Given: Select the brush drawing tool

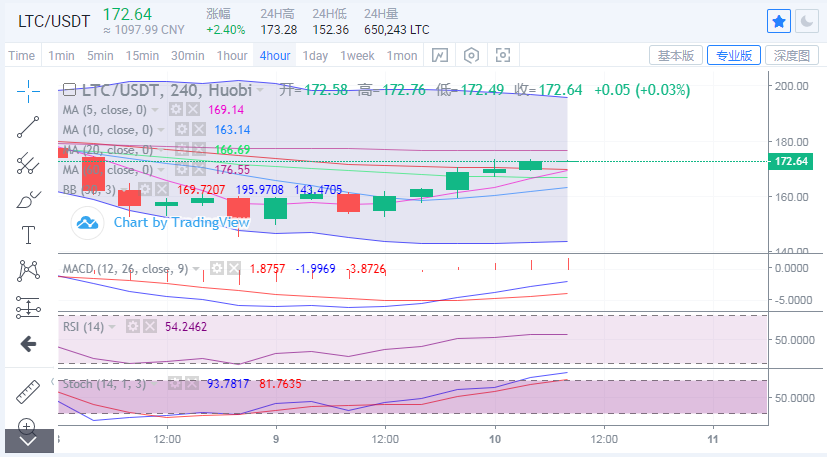Looking at the screenshot, I should pyautogui.click(x=28, y=199).
